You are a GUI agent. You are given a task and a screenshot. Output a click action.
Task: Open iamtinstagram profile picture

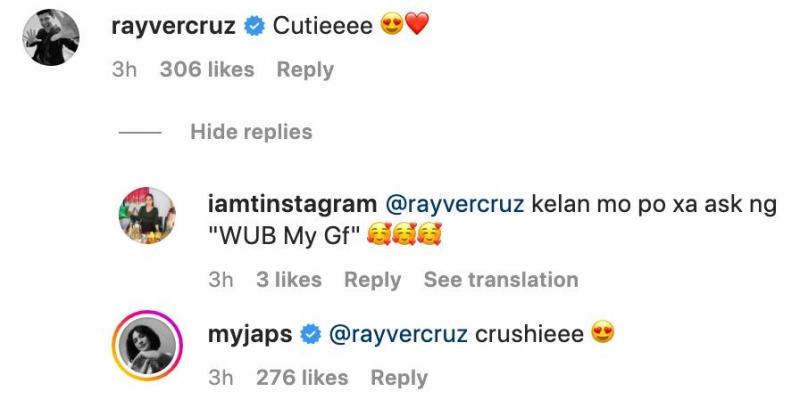click(147, 215)
